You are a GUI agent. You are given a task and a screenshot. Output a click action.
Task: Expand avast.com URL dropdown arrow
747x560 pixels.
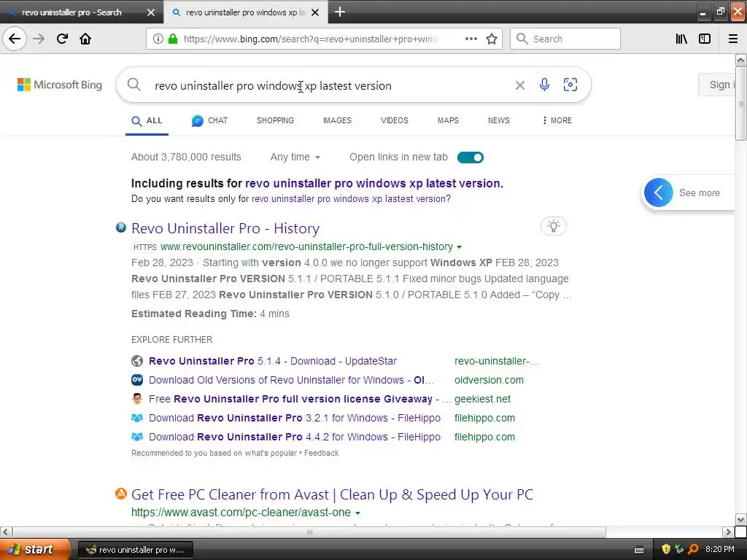tap(357, 513)
